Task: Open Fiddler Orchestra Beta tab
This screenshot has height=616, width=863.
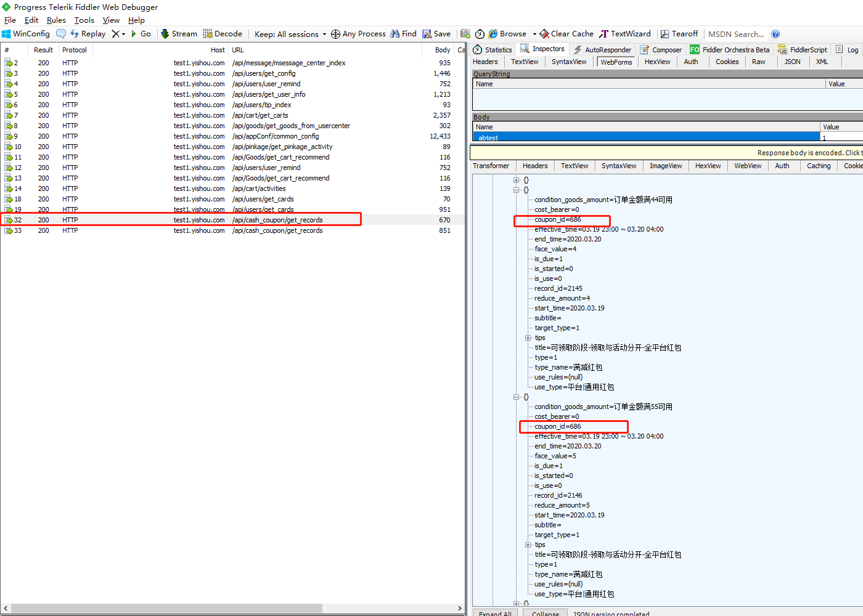Action: [x=730, y=50]
